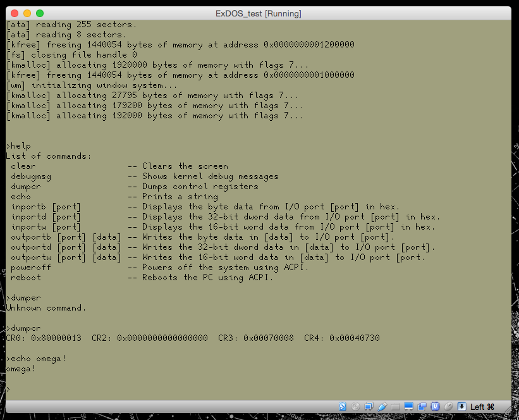This screenshot has height=420, width=519.
Task: Click the keyboard capture down-arrow icon
Action: pyautogui.click(x=461, y=407)
